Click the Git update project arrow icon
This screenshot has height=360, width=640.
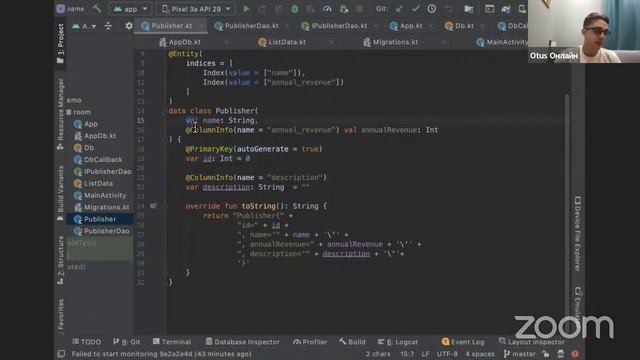click(399, 9)
